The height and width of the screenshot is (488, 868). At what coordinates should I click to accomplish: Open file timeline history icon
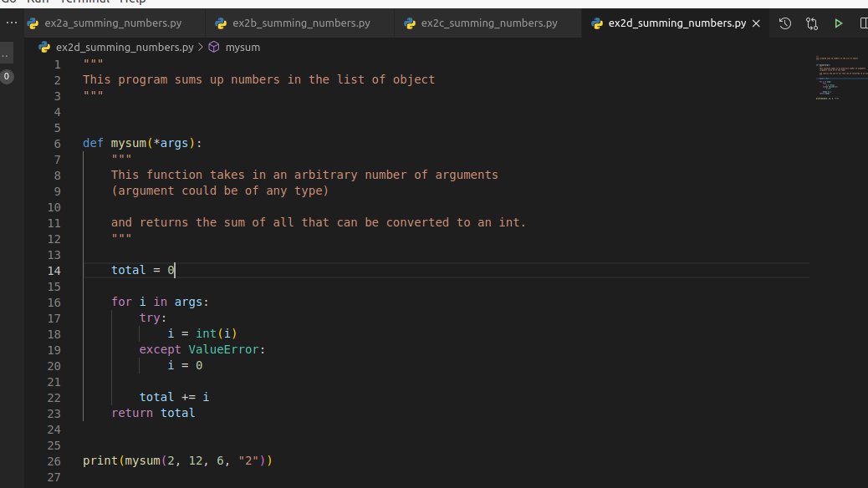click(785, 23)
